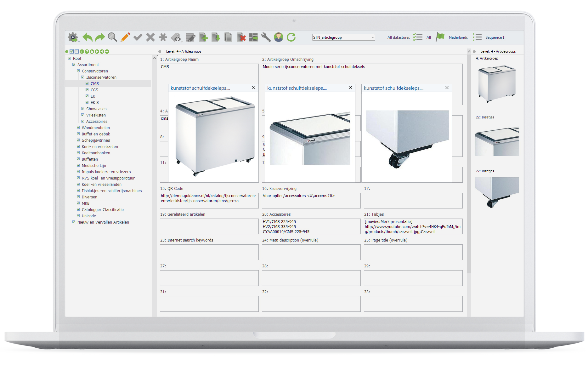Close the third kunststof schuifdekseleps image popup
The height and width of the screenshot is (365, 588).
click(447, 88)
